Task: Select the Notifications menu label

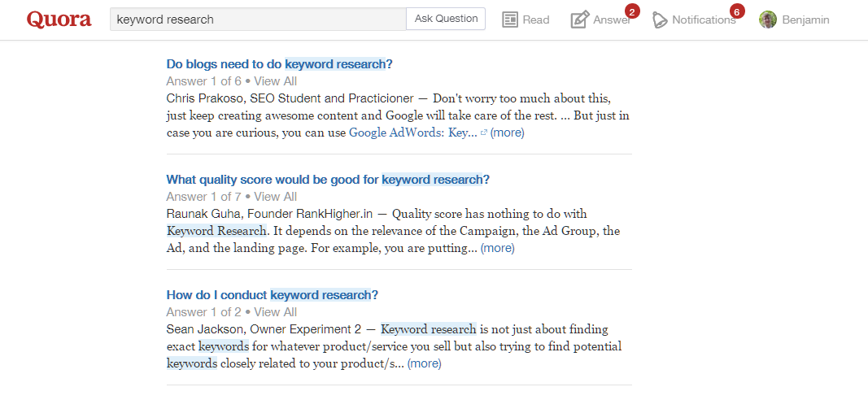Action: (x=704, y=20)
